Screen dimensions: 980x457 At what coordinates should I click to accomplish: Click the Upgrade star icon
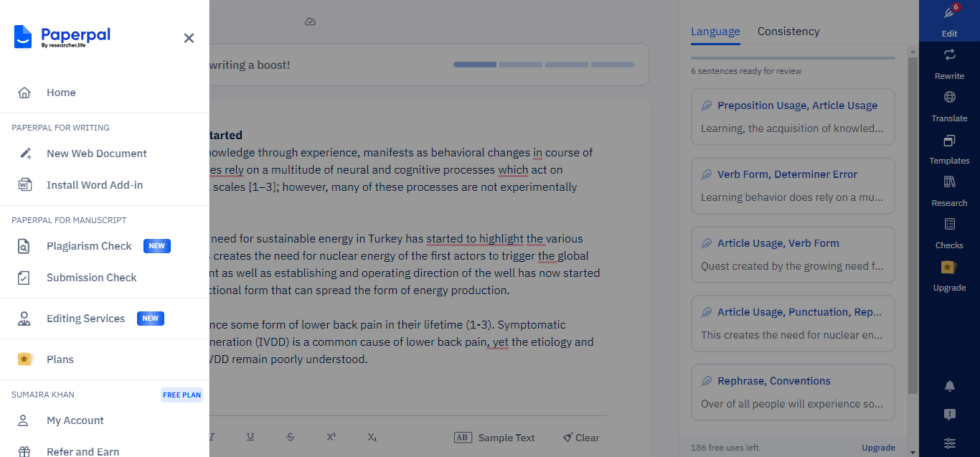(949, 268)
